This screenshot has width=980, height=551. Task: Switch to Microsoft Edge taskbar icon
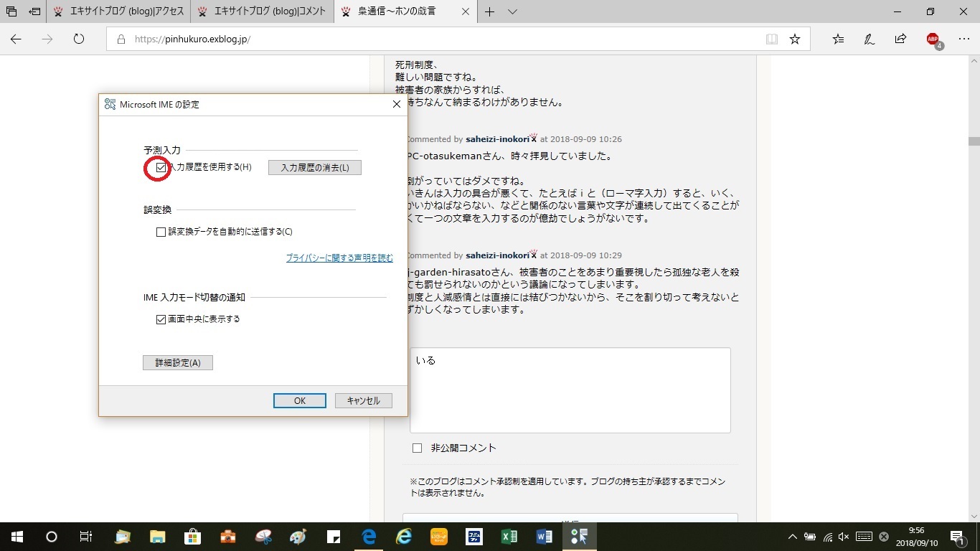[369, 537]
